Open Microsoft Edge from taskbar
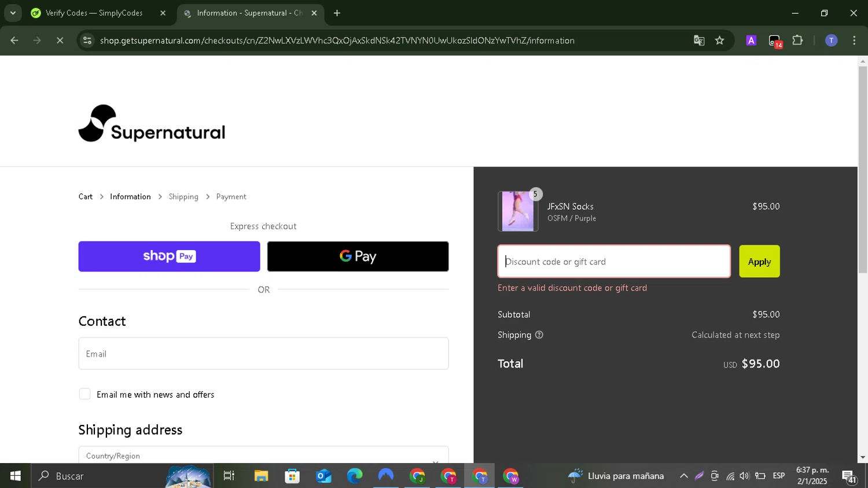868x488 pixels. click(x=355, y=476)
